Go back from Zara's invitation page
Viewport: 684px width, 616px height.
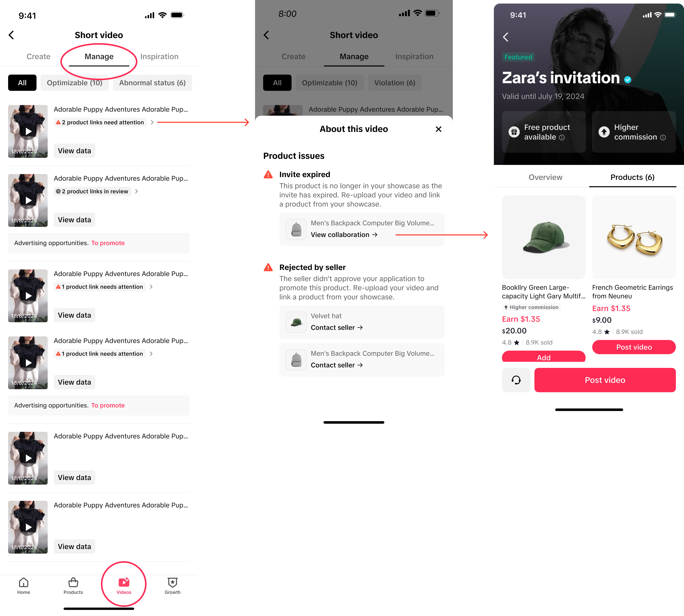pos(506,37)
